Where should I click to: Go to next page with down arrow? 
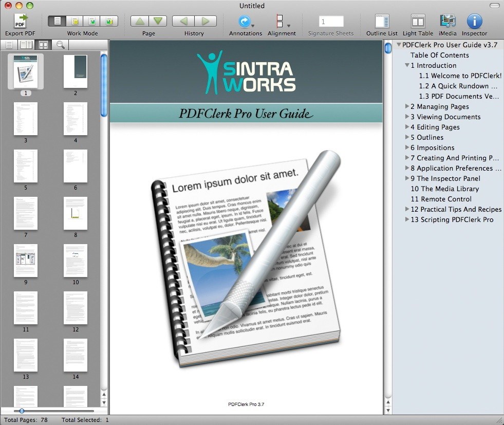tap(158, 21)
